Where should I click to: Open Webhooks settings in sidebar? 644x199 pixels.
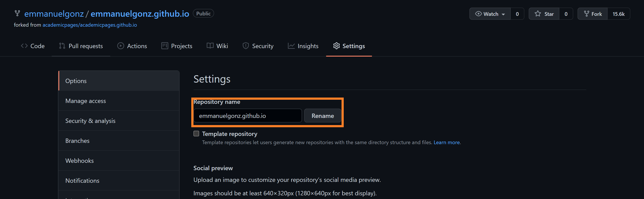click(79, 161)
